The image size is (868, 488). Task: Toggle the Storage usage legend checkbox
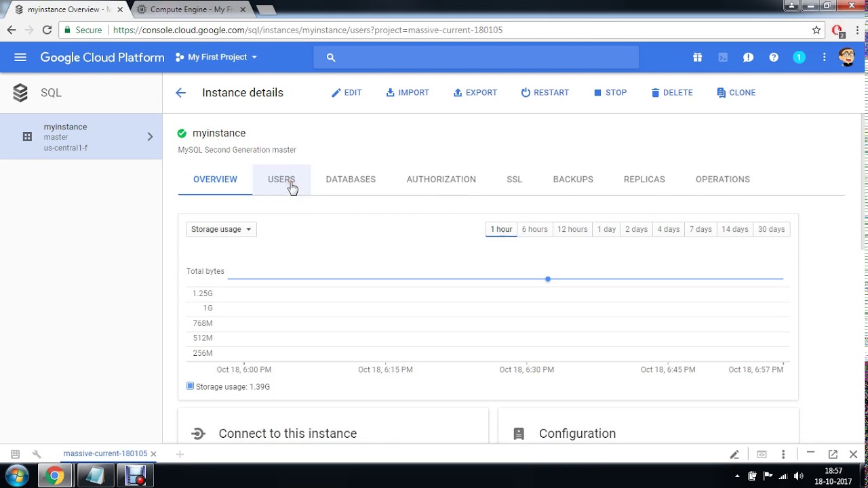pyautogui.click(x=190, y=386)
